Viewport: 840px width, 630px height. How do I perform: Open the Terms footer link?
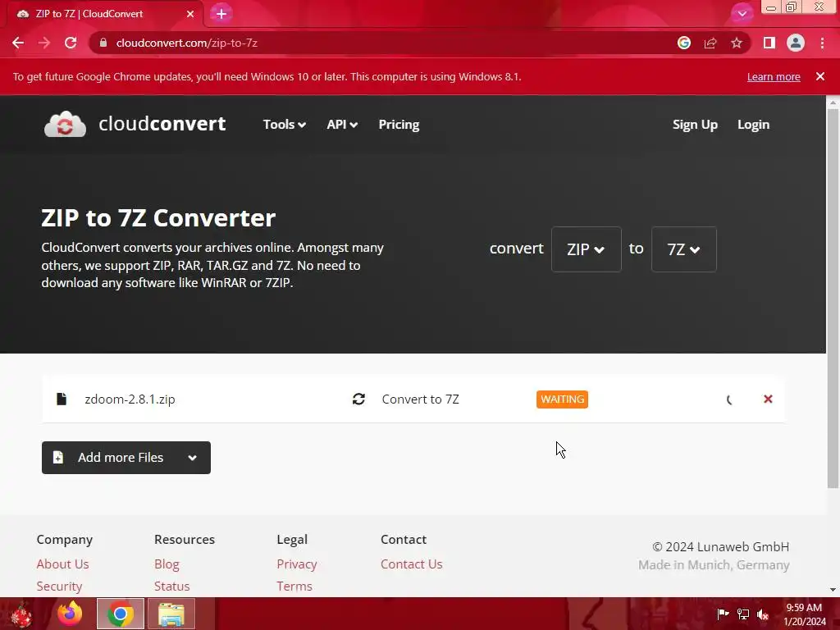pos(294,586)
